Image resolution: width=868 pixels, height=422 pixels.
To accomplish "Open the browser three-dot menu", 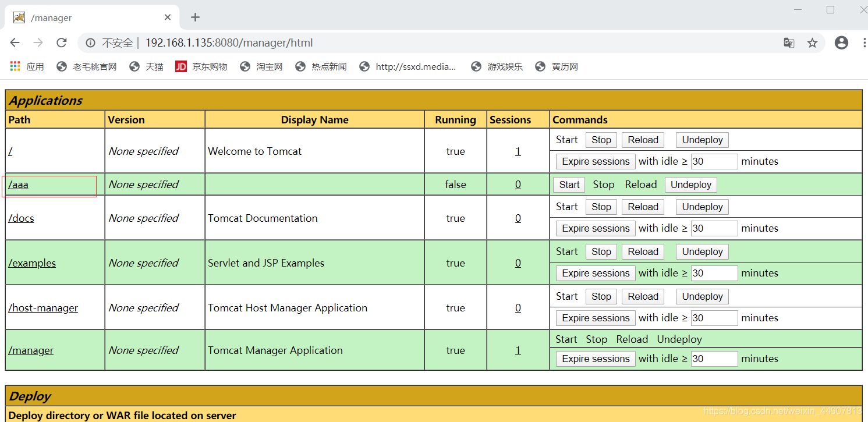I will [x=863, y=42].
